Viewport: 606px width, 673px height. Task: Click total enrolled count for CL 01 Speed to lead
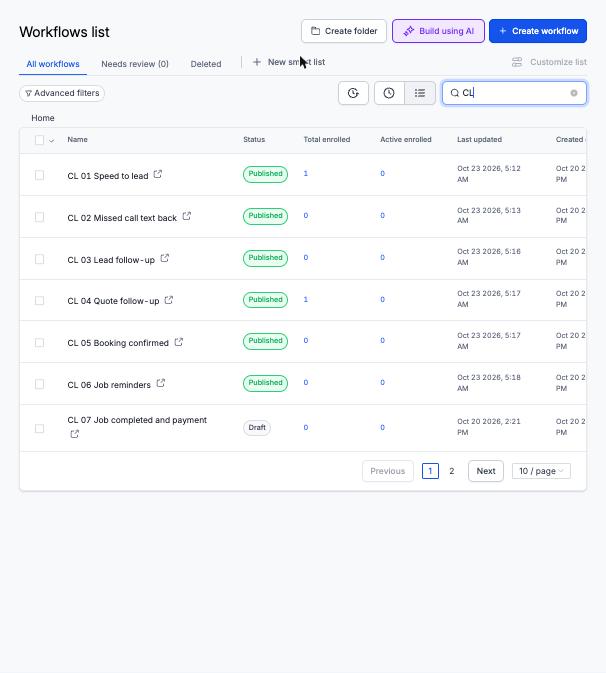click(306, 173)
